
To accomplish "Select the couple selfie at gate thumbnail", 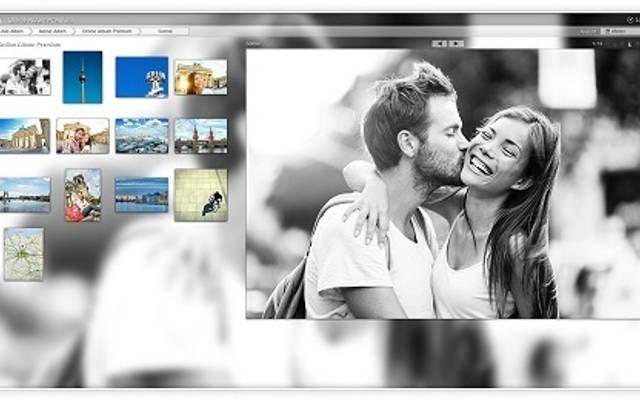I will click(82, 135).
